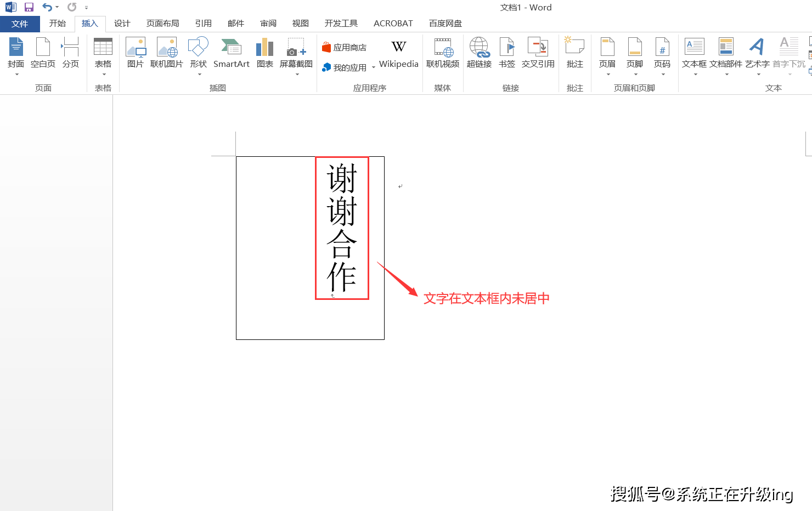Insert a SmartArt graphic
Image resolution: width=812 pixels, height=511 pixels.
click(232, 53)
